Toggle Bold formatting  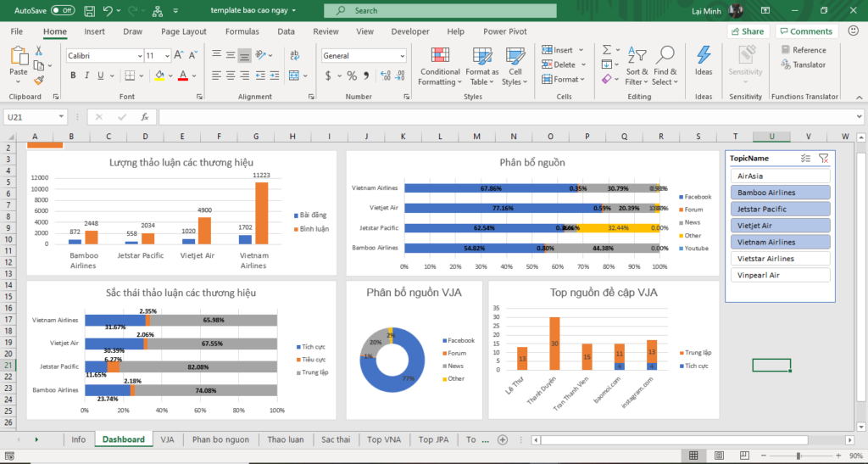(x=73, y=75)
